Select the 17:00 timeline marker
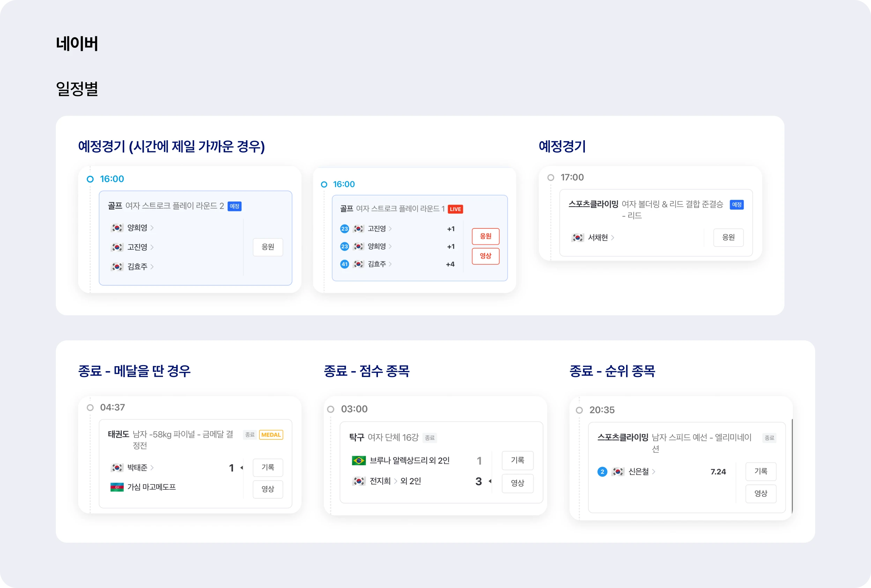Viewport: 871px width, 588px height. (551, 178)
